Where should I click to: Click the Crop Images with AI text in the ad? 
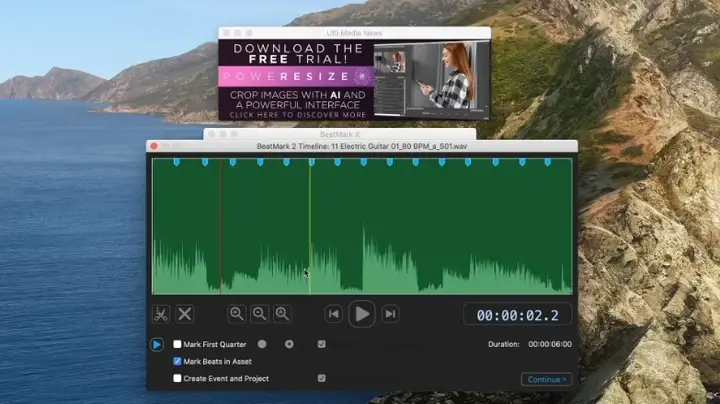click(298, 100)
